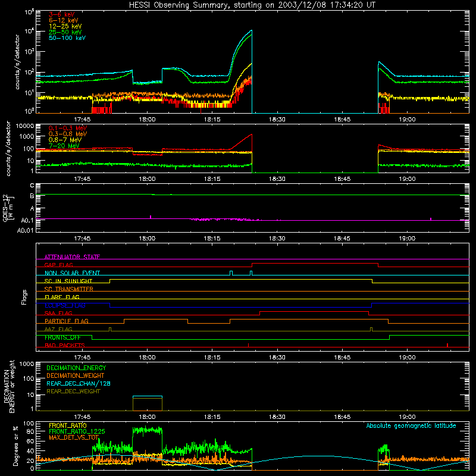
Task: Click the DECIMATION_WEIGHT legend entry
Action: [76, 375]
